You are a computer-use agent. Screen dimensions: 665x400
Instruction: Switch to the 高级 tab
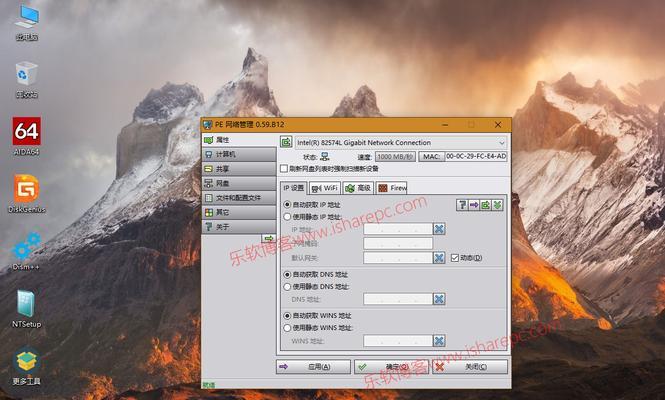click(358, 188)
